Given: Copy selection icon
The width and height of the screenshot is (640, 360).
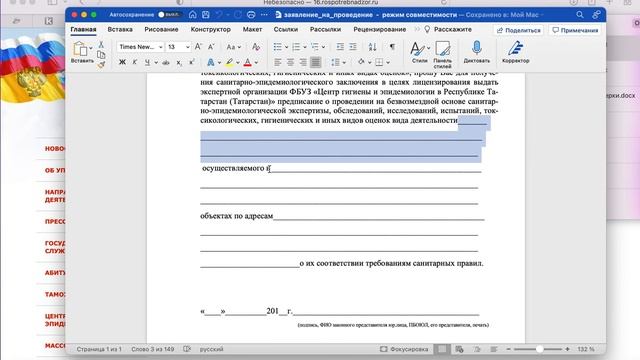Looking at the screenshot, I should click(101, 54).
